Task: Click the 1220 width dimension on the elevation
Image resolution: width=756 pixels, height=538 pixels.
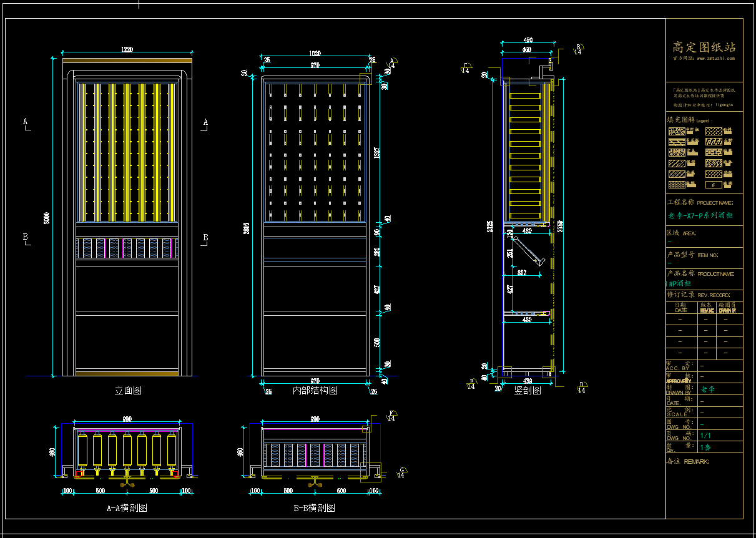Action: point(127,49)
